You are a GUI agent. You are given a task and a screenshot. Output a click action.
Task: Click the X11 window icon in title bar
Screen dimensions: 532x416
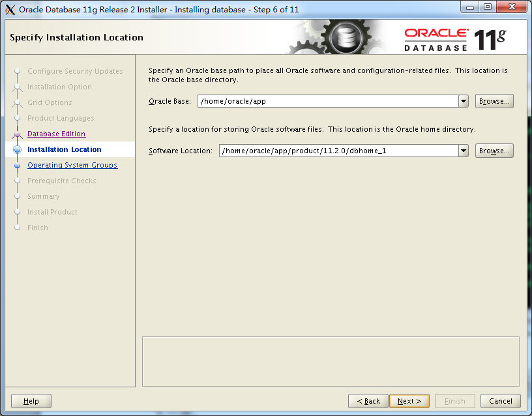[10, 10]
